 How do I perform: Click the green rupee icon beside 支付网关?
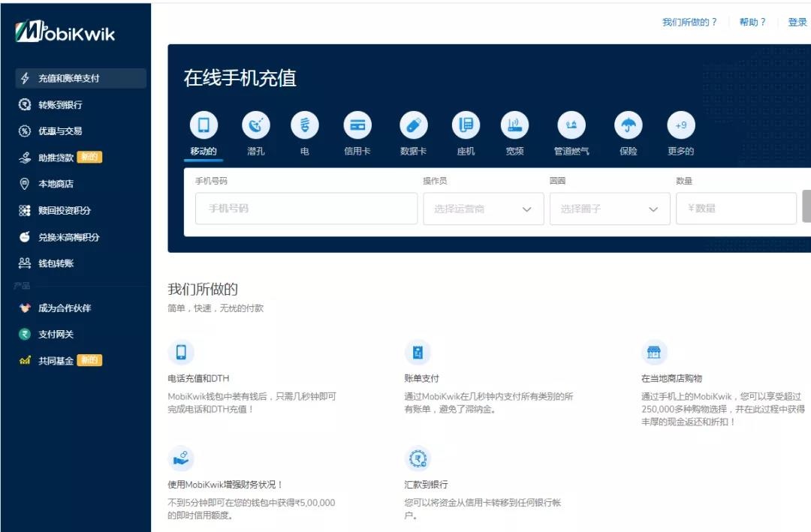(x=25, y=334)
